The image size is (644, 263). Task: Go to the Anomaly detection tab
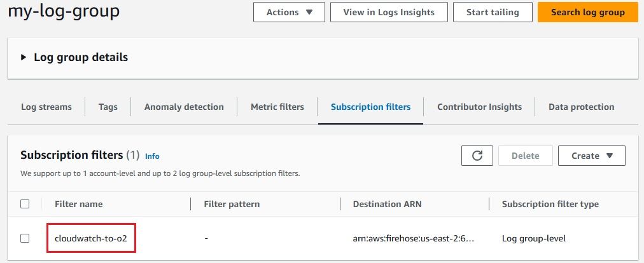184,107
